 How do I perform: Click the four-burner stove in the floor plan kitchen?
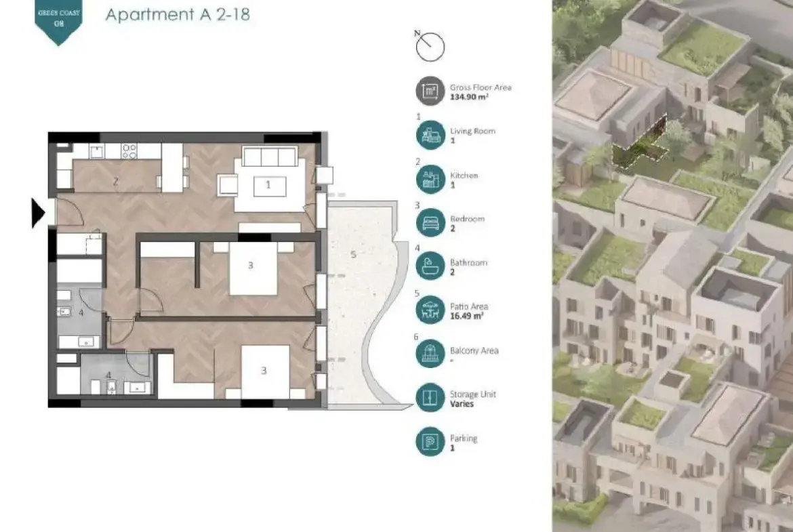click(129, 150)
